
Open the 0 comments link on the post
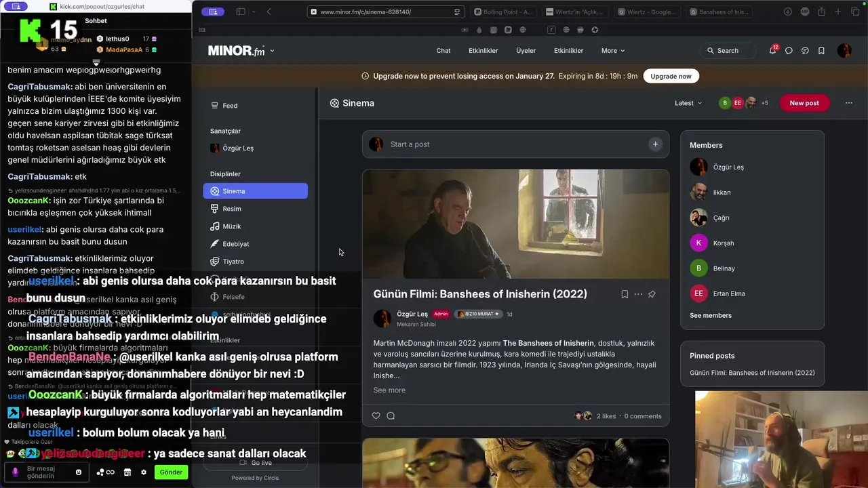pyautogui.click(x=643, y=416)
